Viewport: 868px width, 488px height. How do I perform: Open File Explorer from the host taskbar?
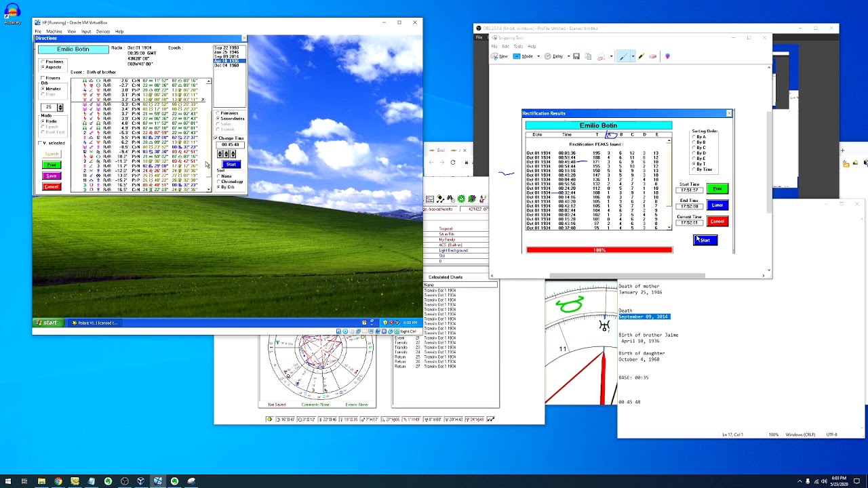(41, 481)
